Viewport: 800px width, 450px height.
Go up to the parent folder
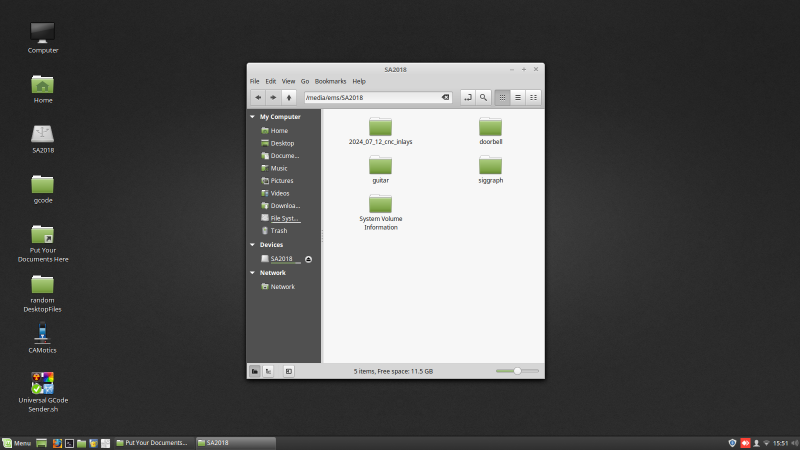(x=289, y=97)
